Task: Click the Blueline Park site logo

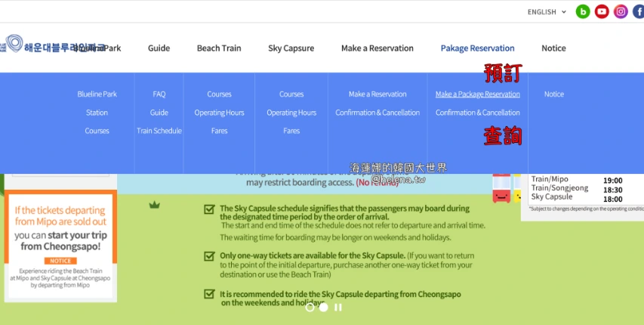Action: pyautogui.click(x=53, y=45)
